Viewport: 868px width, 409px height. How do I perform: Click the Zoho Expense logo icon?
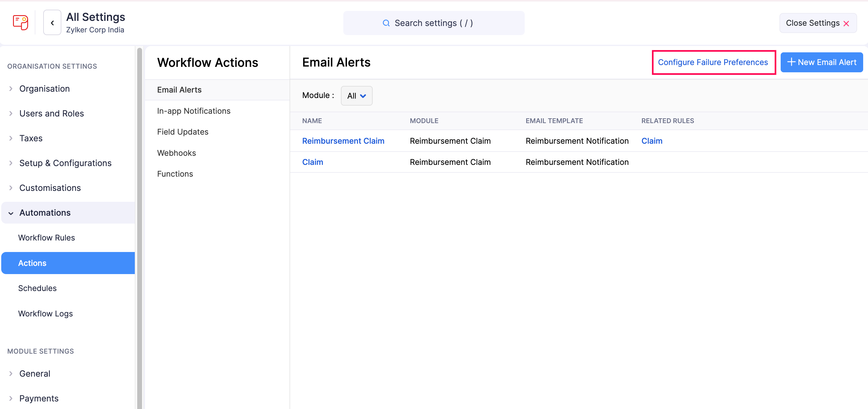point(21,23)
